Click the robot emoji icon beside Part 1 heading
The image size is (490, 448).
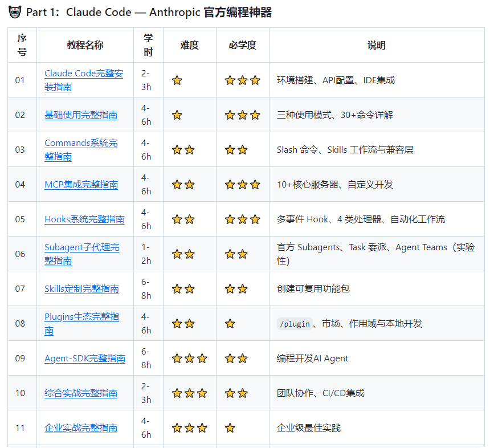[15, 12]
